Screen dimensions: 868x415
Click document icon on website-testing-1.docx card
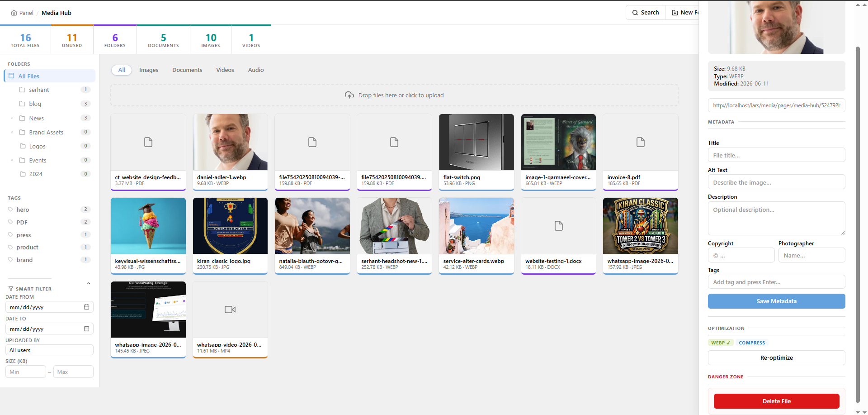559,226
